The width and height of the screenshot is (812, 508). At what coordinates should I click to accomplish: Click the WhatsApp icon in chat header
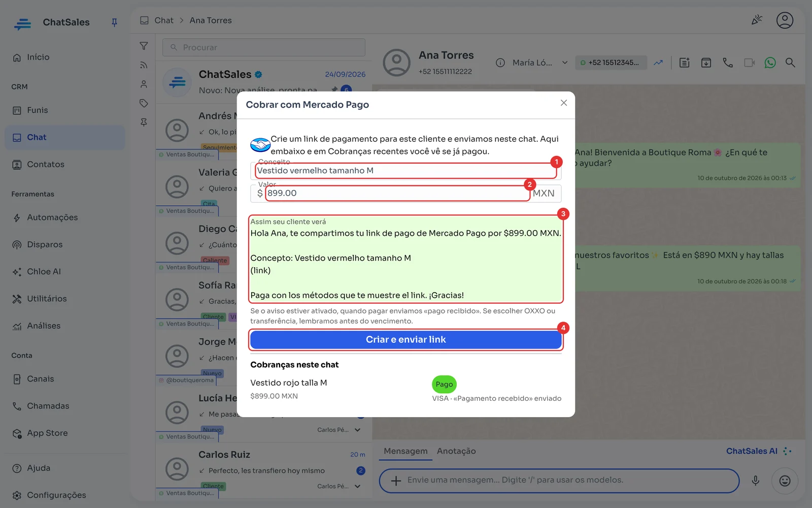(x=770, y=62)
